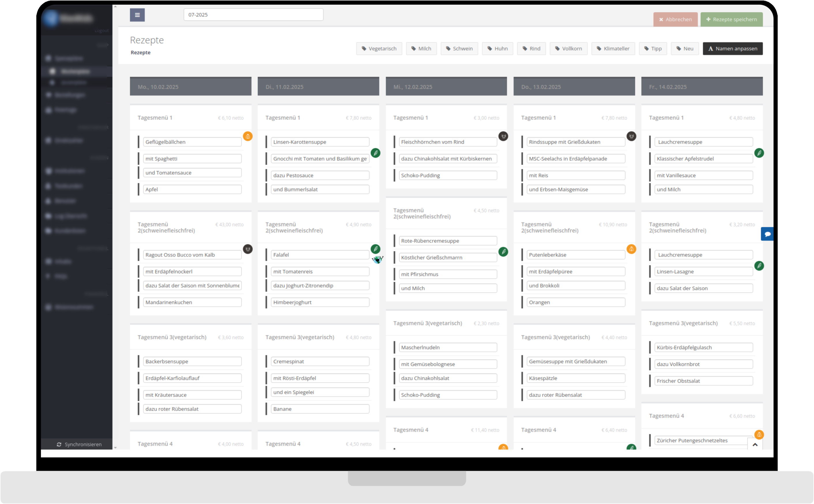Click the Rezepte speichern button
The image size is (814, 504).
[x=731, y=19]
